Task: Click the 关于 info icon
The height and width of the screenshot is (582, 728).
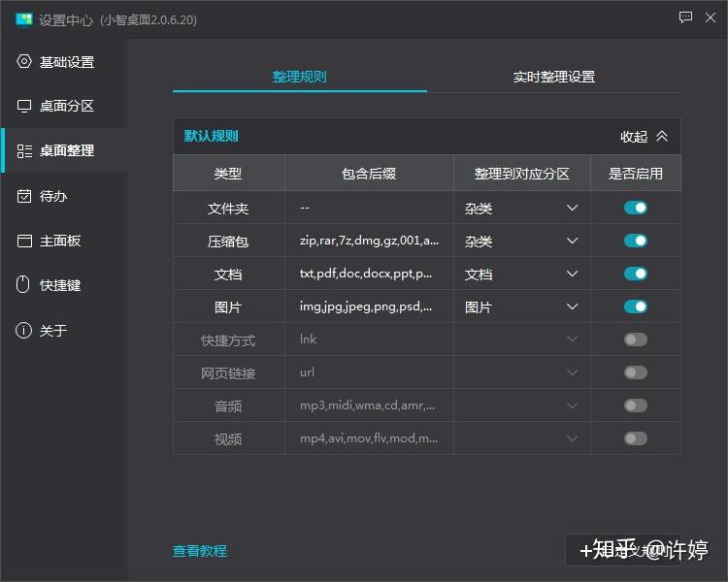Action: pos(23,330)
